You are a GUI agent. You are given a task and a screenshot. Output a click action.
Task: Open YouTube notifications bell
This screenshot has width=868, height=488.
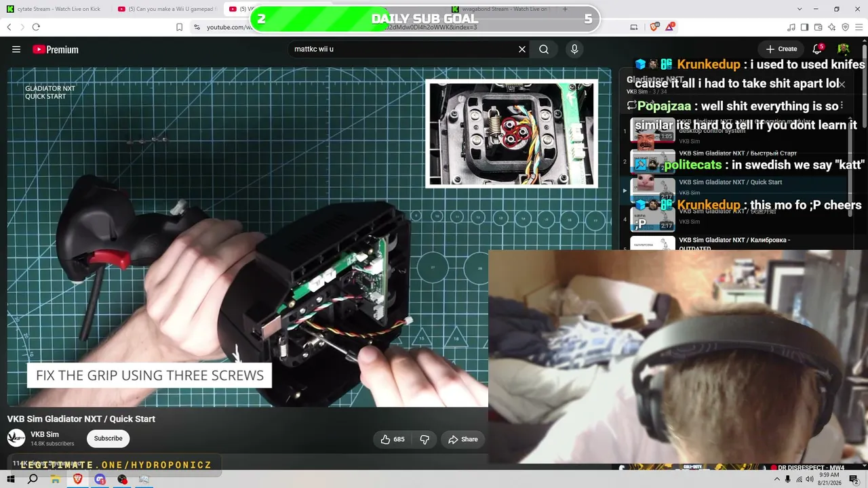coord(818,49)
